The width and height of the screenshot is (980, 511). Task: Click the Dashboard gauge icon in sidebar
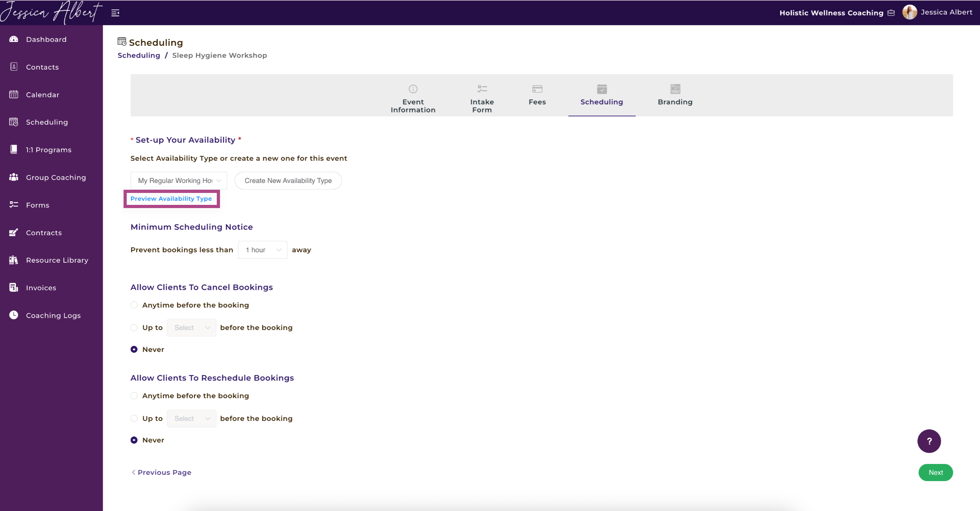click(x=14, y=39)
